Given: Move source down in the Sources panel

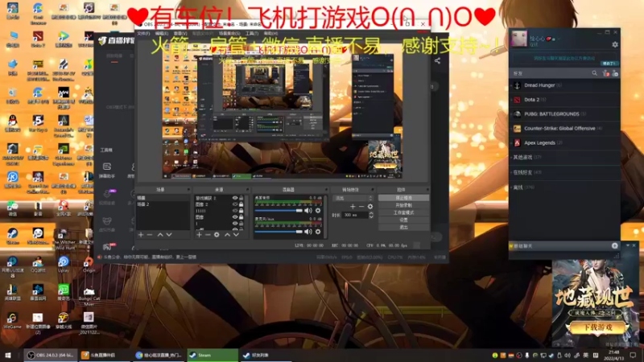Looking at the screenshot, I should click(236, 235).
